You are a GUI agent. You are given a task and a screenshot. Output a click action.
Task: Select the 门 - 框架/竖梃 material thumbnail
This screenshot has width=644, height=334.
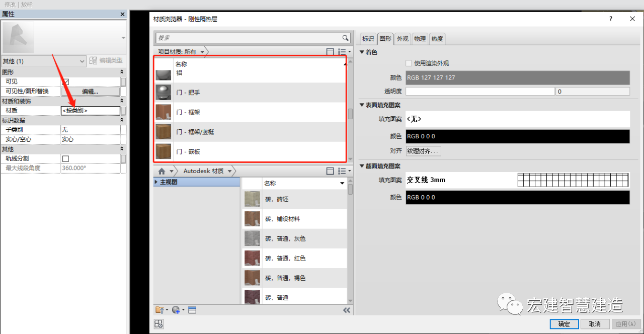point(163,132)
